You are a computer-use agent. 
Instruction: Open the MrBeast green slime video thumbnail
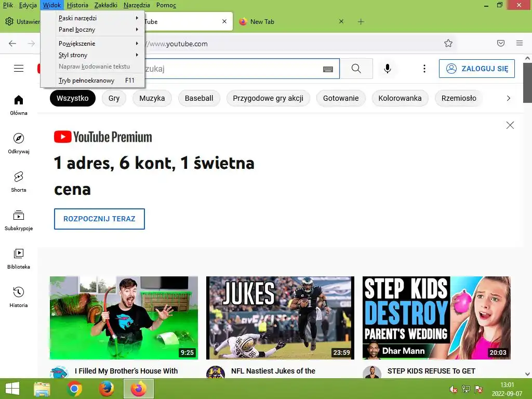124,318
